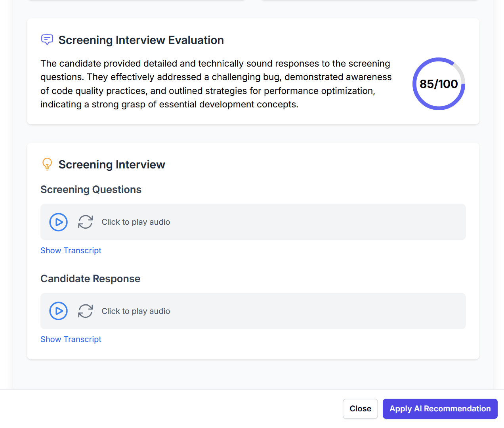Image resolution: width=504 pixels, height=428 pixels.
Task: Click the Candidate Response subheading
Action: 90,279
